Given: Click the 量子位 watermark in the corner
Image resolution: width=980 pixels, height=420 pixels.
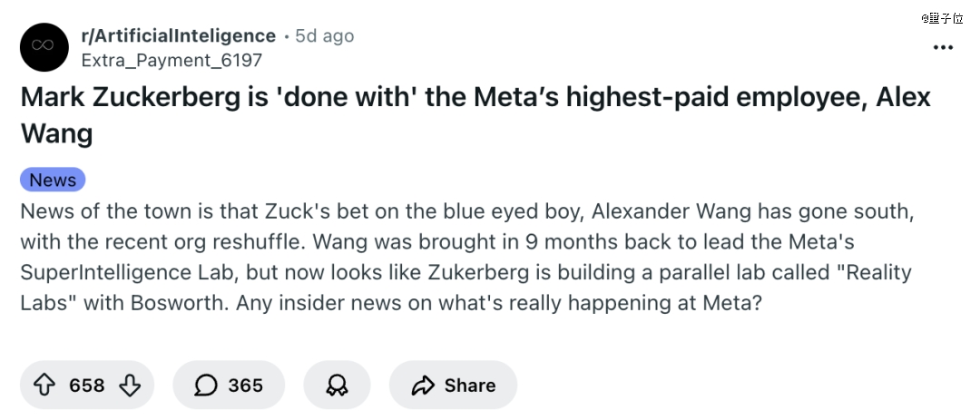Looking at the screenshot, I should click(947, 17).
